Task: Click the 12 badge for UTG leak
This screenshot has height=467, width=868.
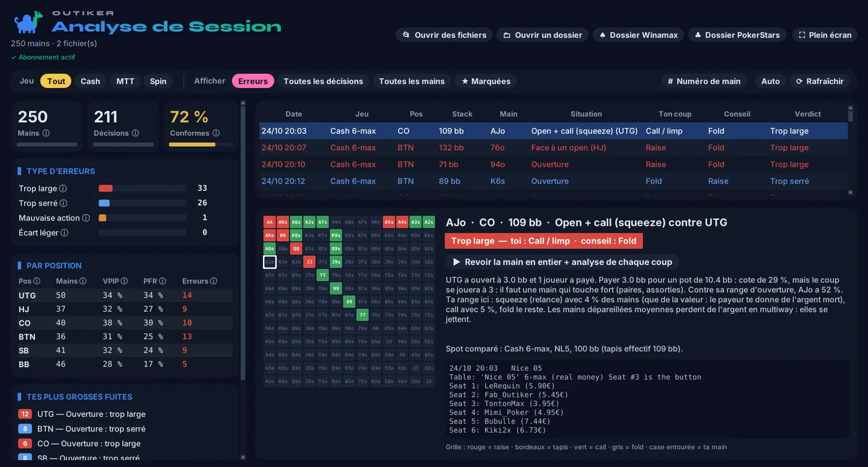Action: pyautogui.click(x=25, y=414)
